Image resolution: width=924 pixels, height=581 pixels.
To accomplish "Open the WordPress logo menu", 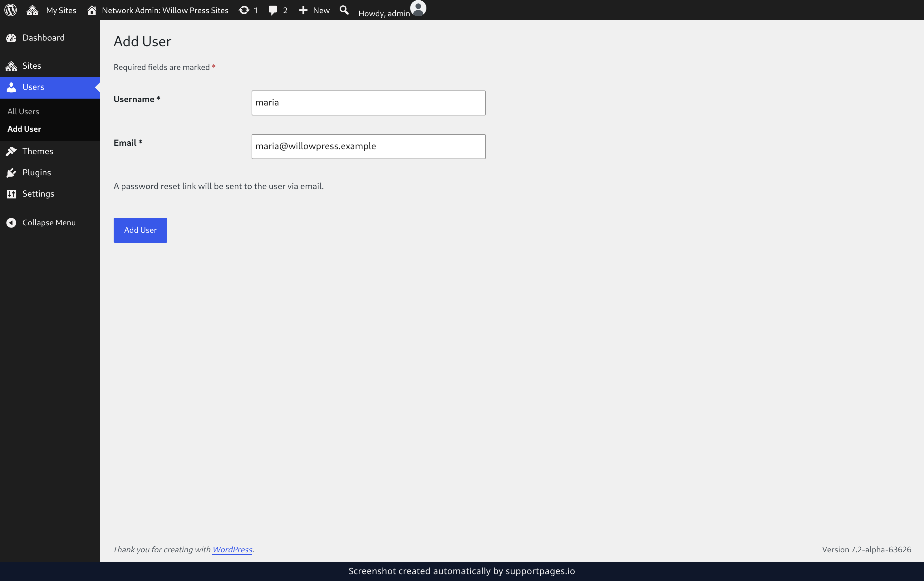I will click(11, 10).
